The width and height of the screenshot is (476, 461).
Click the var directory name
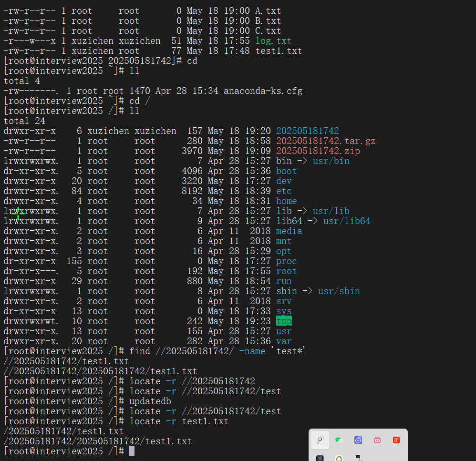tap(284, 341)
